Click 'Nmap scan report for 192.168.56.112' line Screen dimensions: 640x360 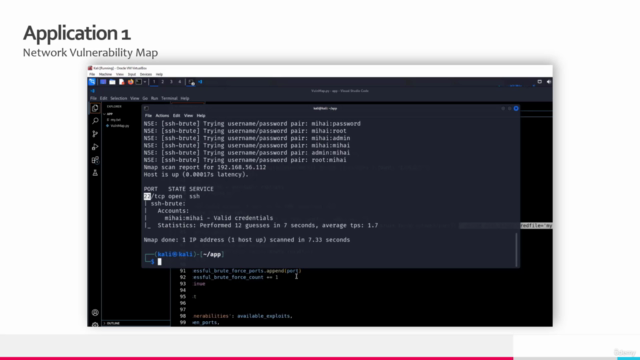(x=205, y=167)
